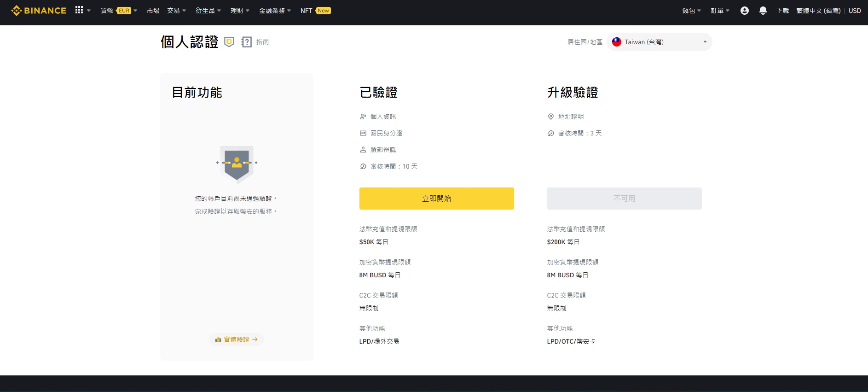Viewport: 868px width, 392px height.
Task: Expand the 買幣 EUR dropdown
Action: (119, 11)
